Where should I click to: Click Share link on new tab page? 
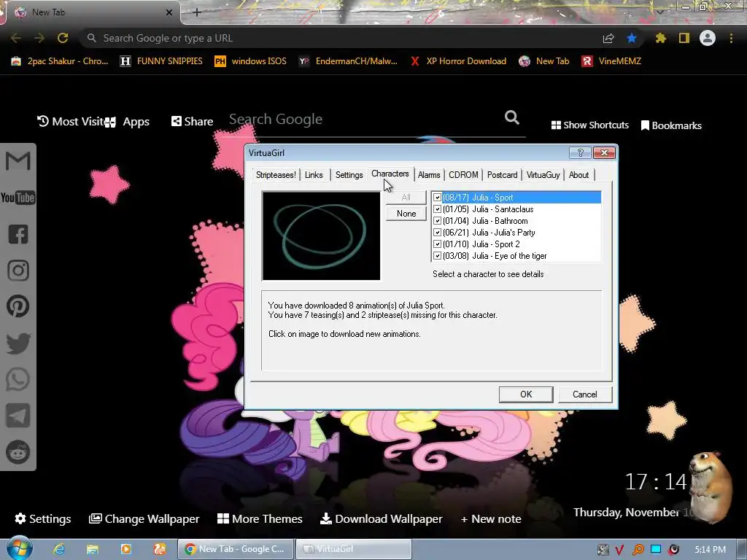[x=192, y=122]
